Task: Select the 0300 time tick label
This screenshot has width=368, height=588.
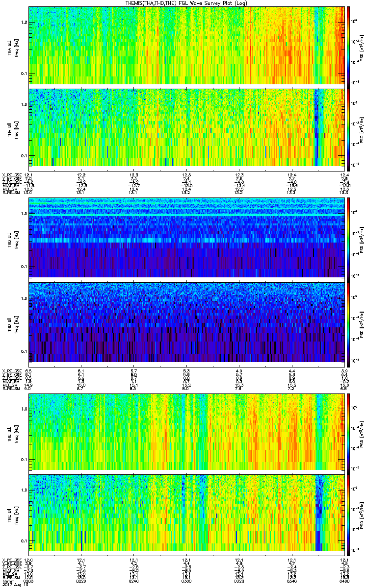Action: point(186,581)
